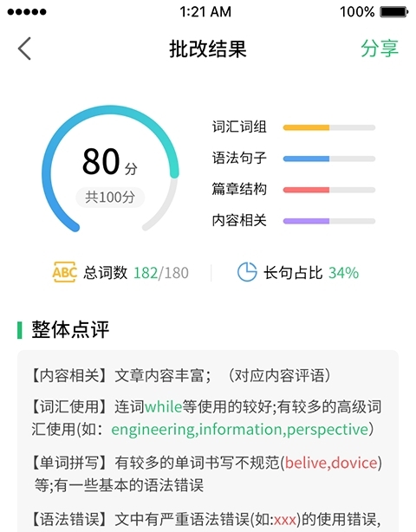Screen dimensions: 416x532
Task: Click the 34% long sentence ratio
Action: click(x=343, y=273)
